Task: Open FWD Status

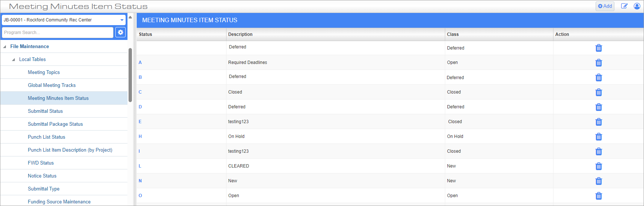Action: (41, 163)
